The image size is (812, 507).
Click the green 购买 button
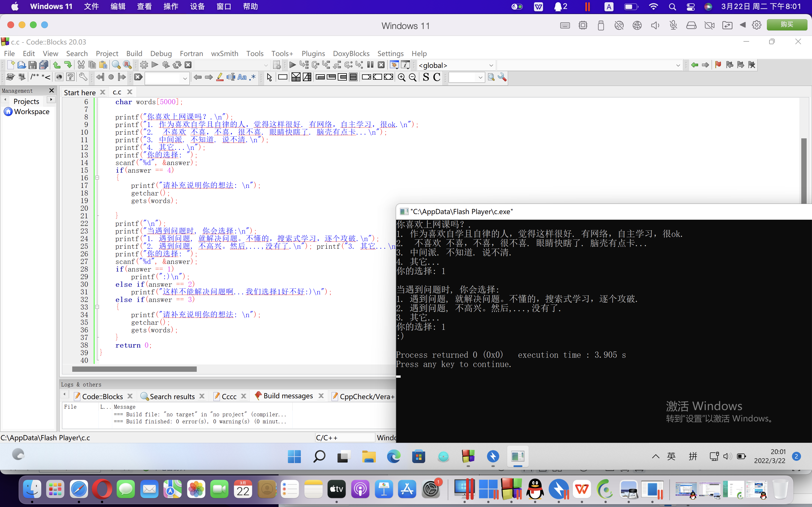pos(787,25)
